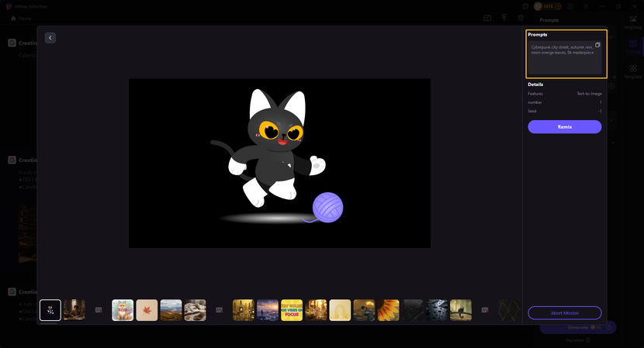
Task: Open the golden lit street thumbnail
Action: coord(316,310)
